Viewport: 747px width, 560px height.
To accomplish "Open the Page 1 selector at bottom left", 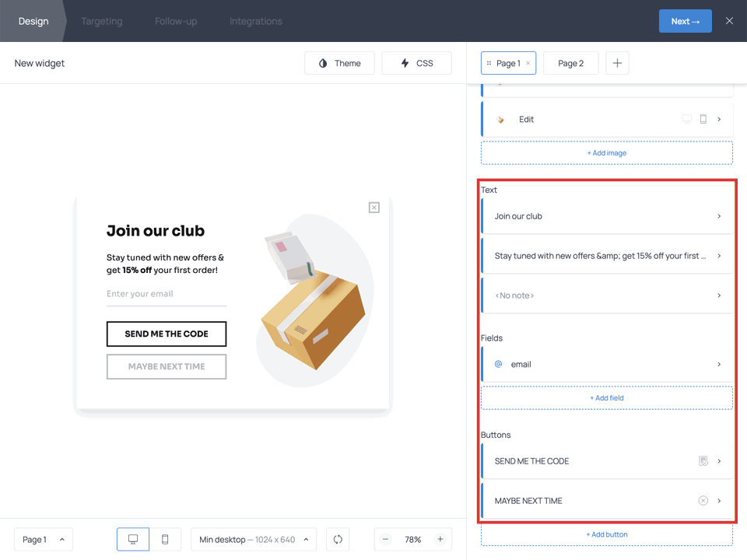I will point(43,539).
